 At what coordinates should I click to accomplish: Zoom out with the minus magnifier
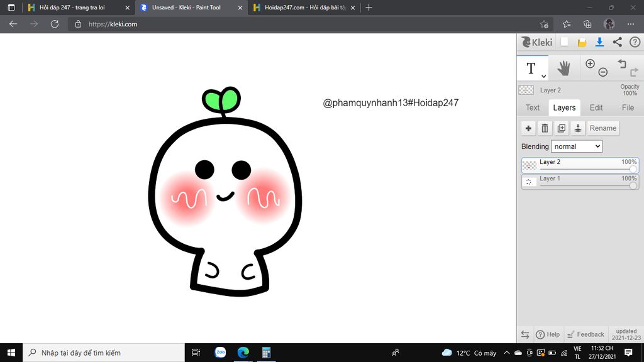tap(603, 72)
